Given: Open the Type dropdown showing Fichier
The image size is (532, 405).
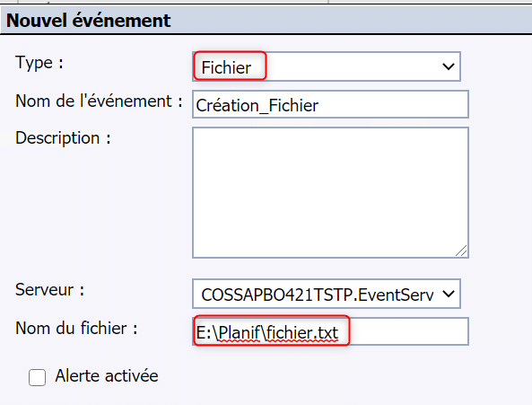Looking at the screenshot, I should 327,66.
